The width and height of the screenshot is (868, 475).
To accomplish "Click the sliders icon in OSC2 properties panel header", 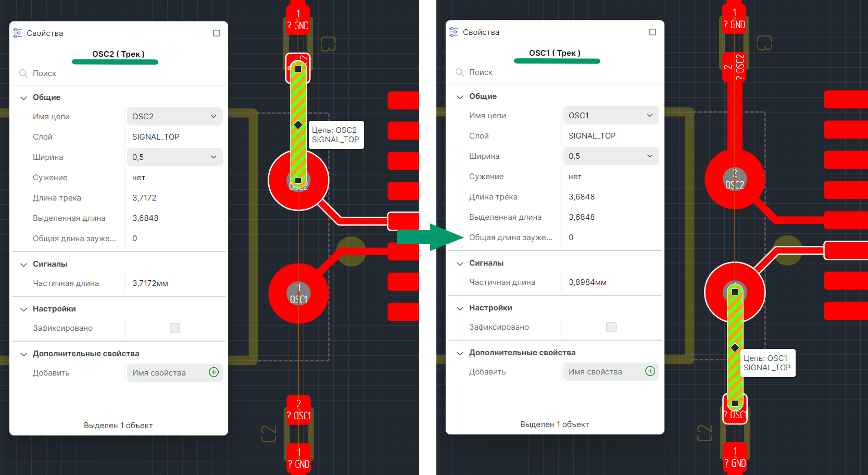I will click(x=17, y=33).
